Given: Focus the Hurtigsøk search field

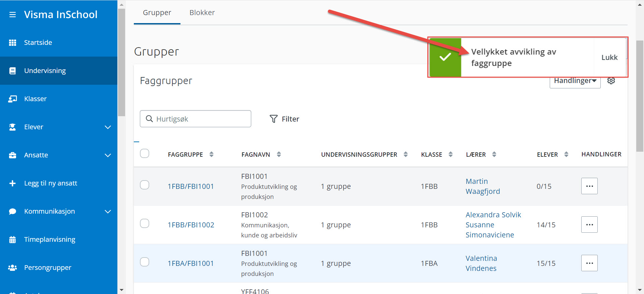Looking at the screenshot, I should pos(196,119).
